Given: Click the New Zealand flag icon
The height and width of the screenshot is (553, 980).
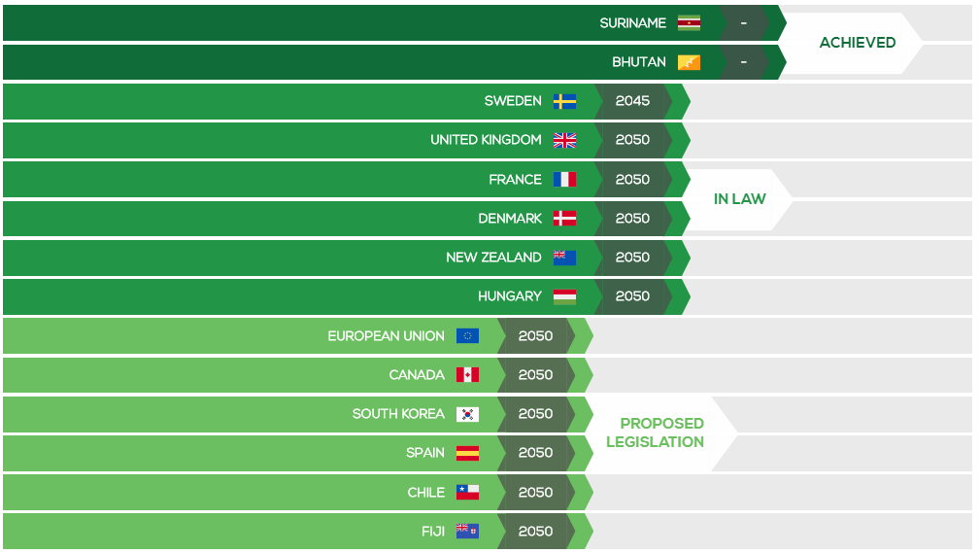Looking at the screenshot, I should coord(564,258).
